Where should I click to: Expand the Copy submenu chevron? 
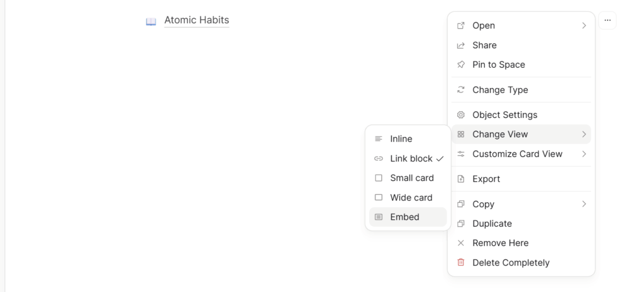tap(584, 204)
